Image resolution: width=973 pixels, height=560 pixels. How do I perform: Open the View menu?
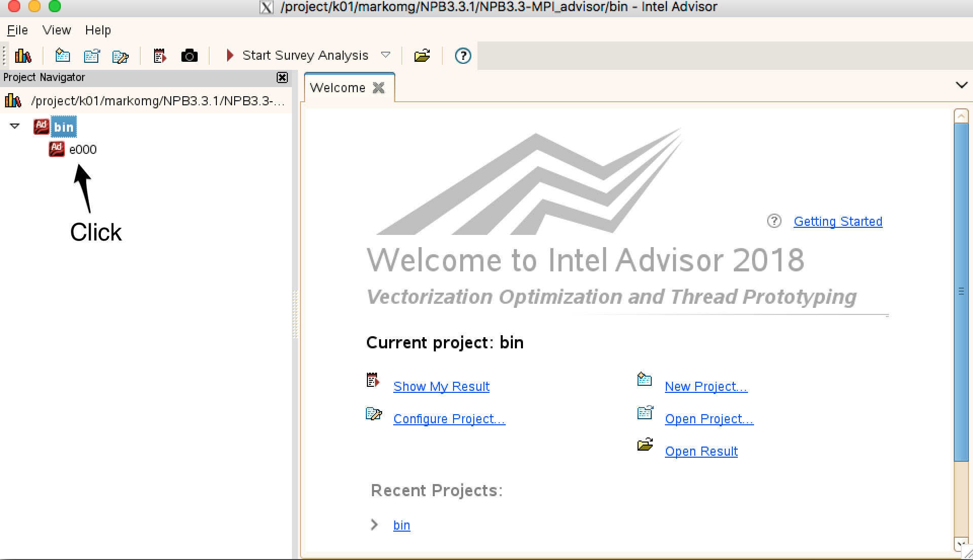click(57, 30)
